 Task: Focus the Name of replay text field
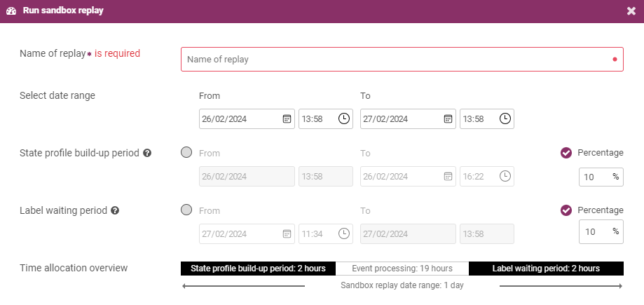click(x=402, y=59)
